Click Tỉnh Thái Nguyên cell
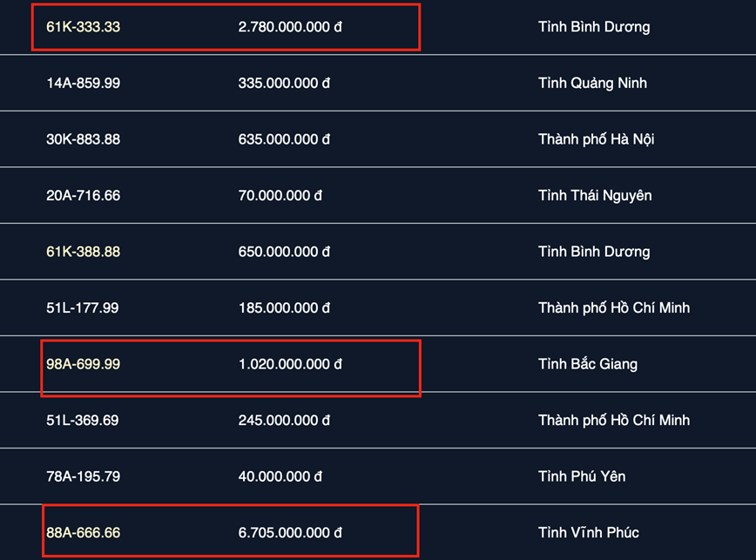Screen dimensions: 756x560 tap(595, 196)
